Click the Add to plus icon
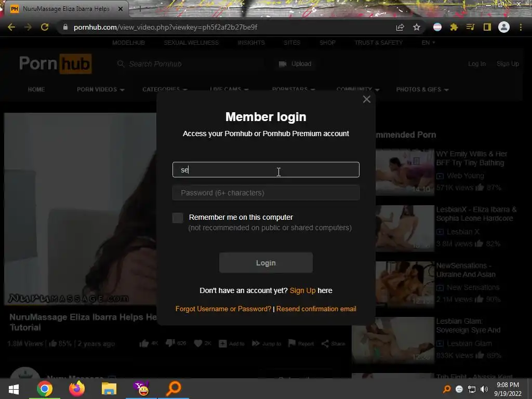This screenshot has width=532, height=399. click(222, 343)
